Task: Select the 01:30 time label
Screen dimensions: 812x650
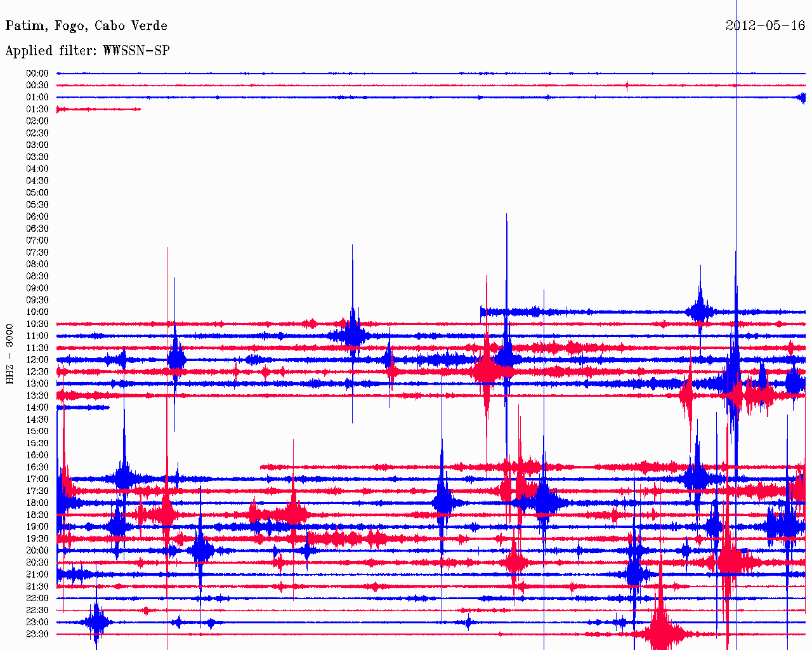Action: click(37, 109)
